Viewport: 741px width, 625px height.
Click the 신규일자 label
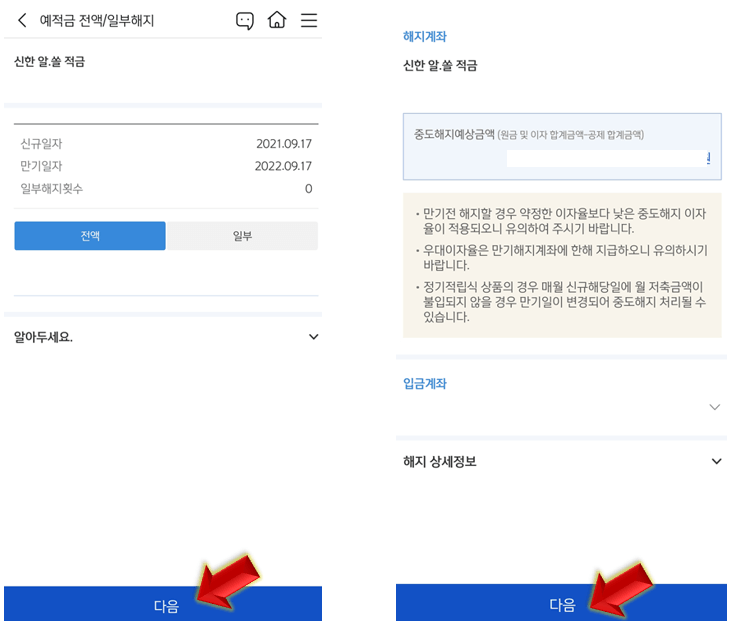pos(41,144)
